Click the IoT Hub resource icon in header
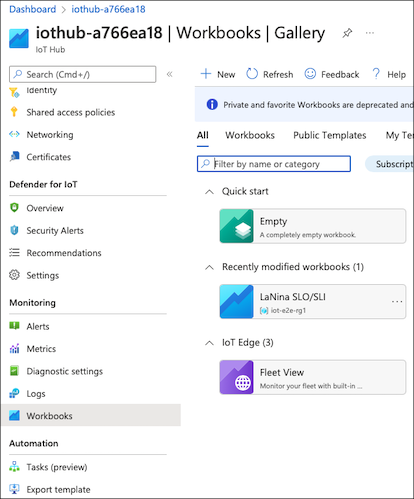The image size is (414, 499). (19, 39)
